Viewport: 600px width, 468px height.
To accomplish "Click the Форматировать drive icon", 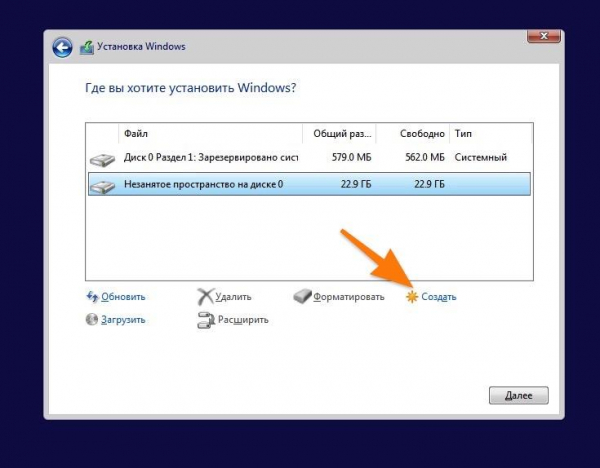I will tap(302, 297).
